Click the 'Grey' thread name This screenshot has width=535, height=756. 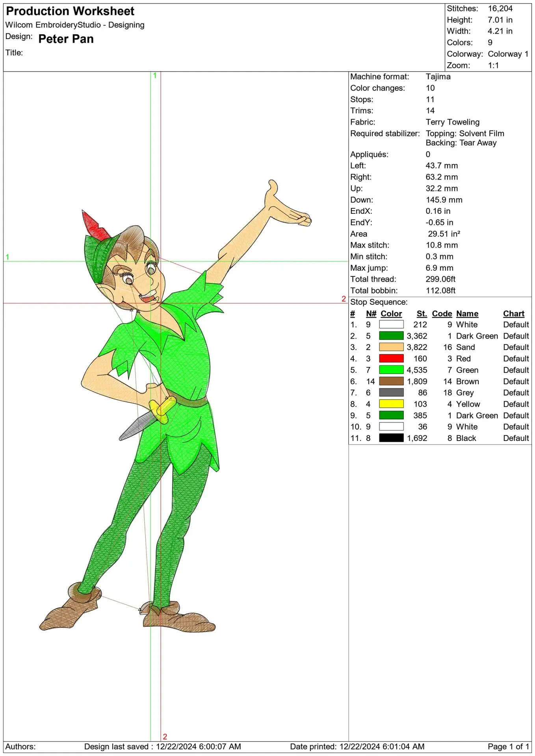tap(465, 393)
